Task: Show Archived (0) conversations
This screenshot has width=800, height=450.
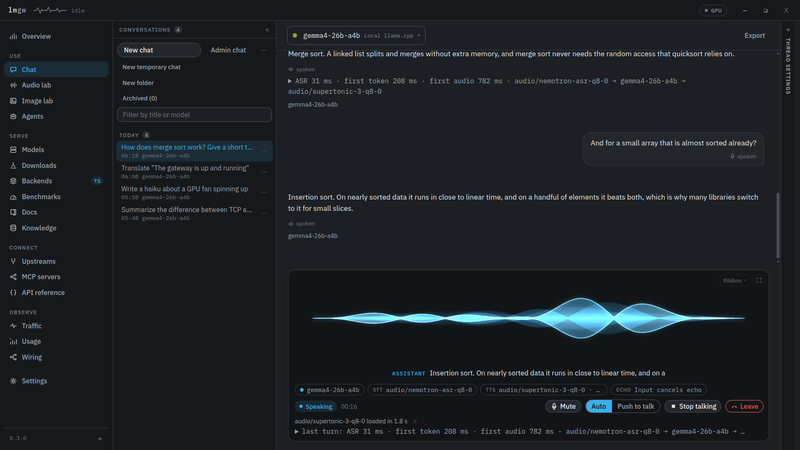Action: (x=139, y=98)
